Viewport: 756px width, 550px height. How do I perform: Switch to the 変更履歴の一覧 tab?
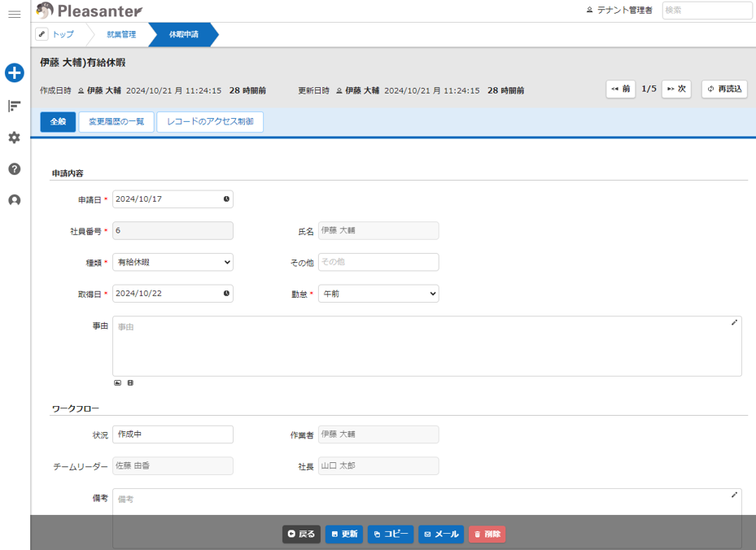tap(116, 122)
